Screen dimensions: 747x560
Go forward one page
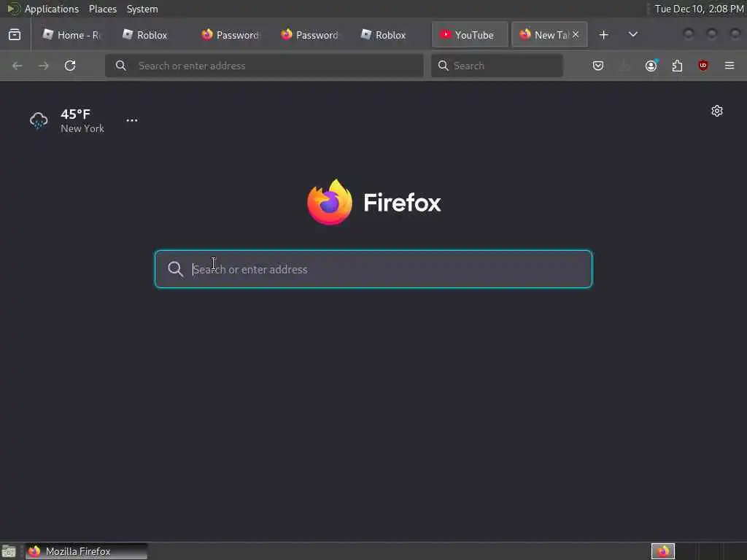coord(43,66)
